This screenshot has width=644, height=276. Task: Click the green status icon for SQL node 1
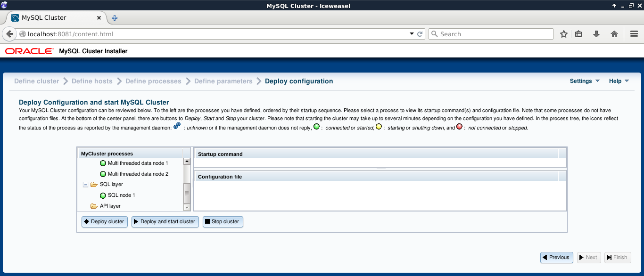point(103,195)
